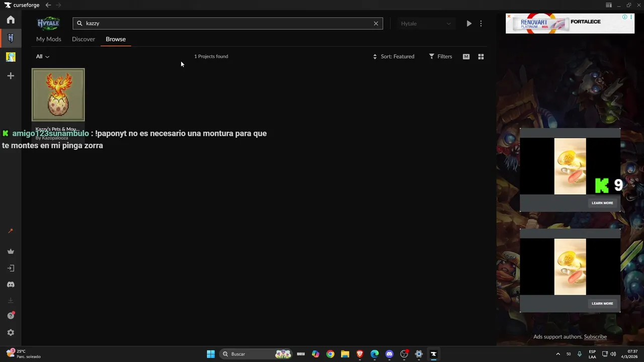644x362 pixels.
Task: Click the taskbar Buscar search box
Action: point(257,354)
